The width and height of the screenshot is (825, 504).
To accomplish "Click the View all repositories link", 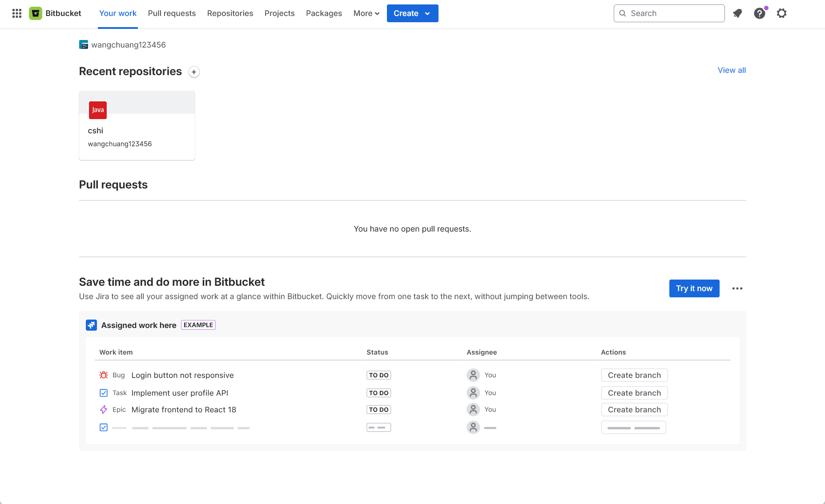I will pyautogui.click(x=732, y=70).
